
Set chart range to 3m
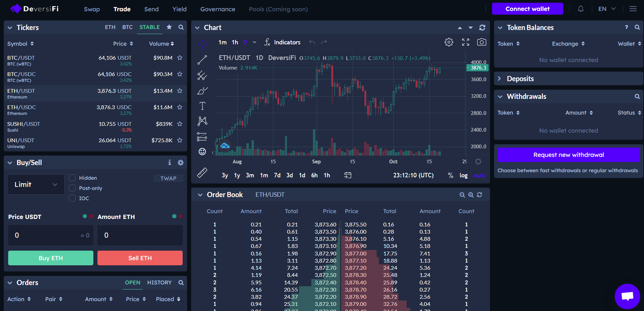coord(250,175)
